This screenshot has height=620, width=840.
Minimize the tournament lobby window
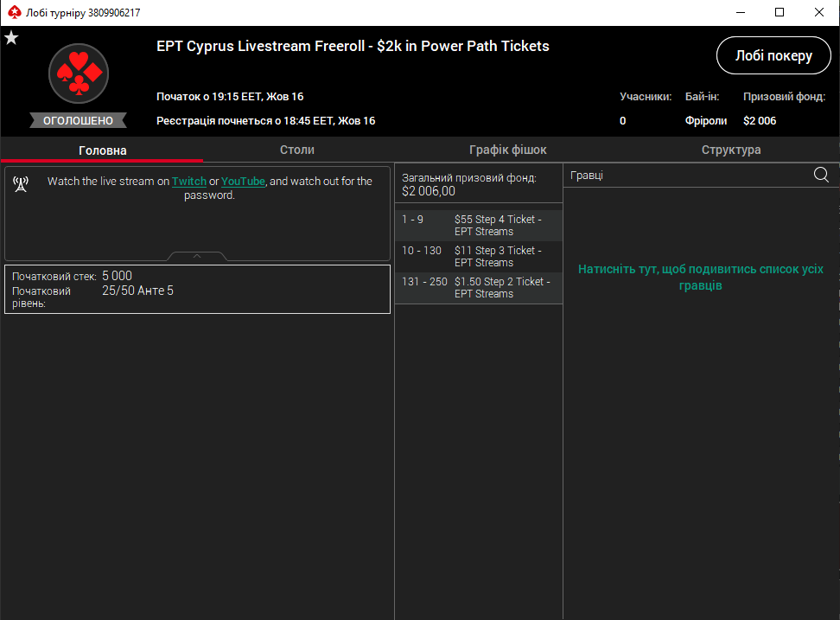[x=741, y=12]
